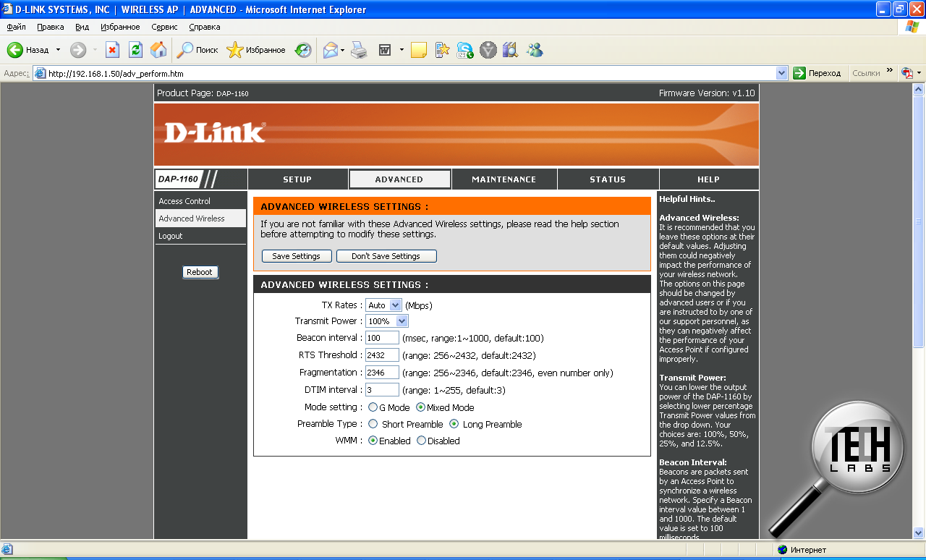This screenshot has height=560, width=926.
Task: Click the Home page icon
Action: 158,50
